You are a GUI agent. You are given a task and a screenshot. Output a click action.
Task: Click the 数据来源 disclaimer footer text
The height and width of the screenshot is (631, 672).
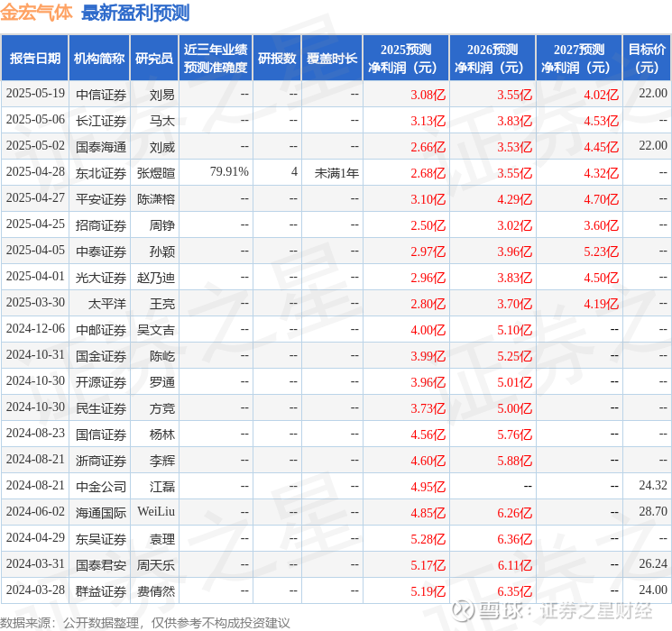click(x=145, y=622)
